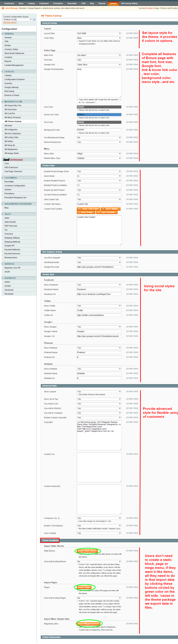Click Import Static Blocks button
Image resolution: width=178 pixels, height=644 pixels.
[x=87, y=551]
